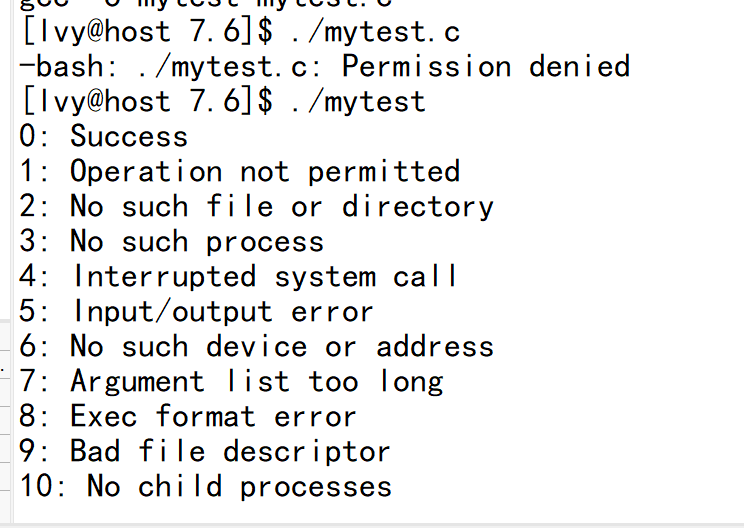Click the word 'descriptor' in line 9
Viewport: 744px width, 528px height.
tap(307, 452)
